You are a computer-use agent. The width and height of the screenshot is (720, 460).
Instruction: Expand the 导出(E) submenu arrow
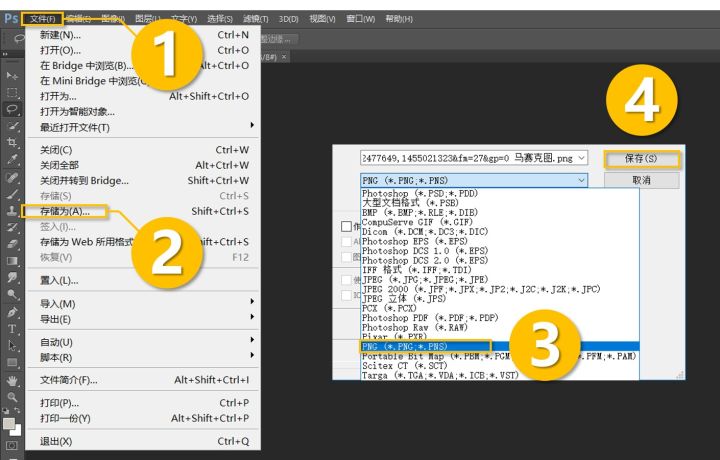[x=252, y=317]
